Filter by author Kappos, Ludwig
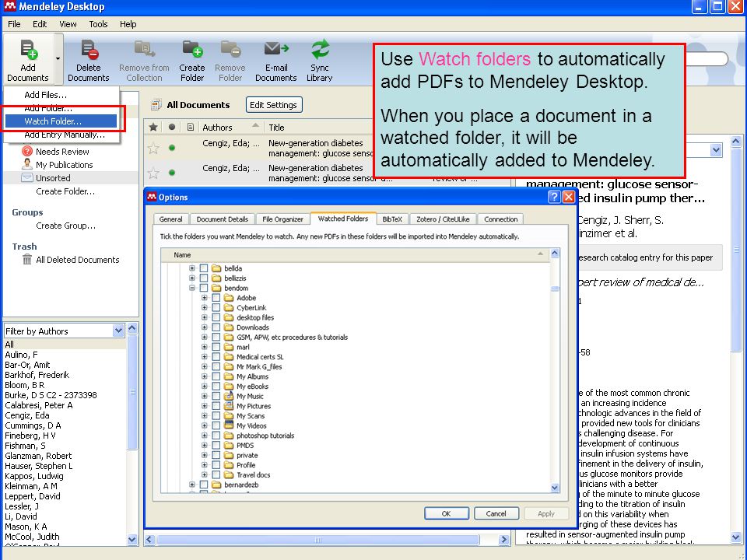Screen dimensions: 747x560 click(33, 476)
